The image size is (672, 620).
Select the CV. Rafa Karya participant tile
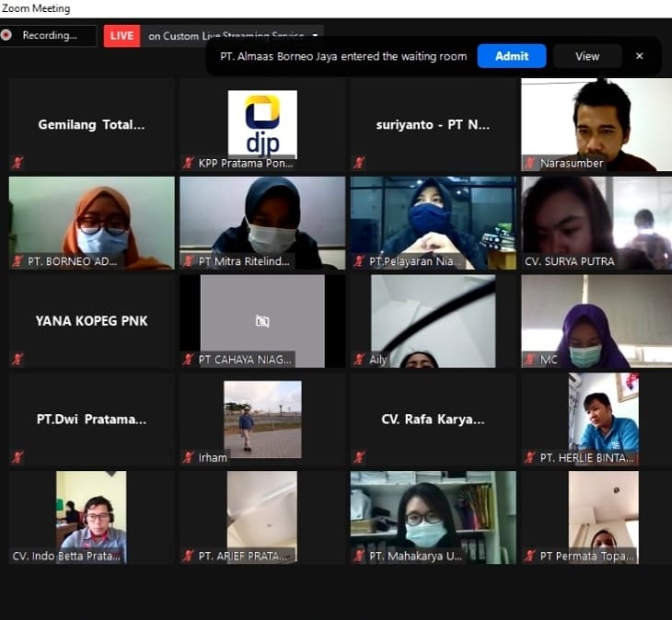[x=433, y=419]
